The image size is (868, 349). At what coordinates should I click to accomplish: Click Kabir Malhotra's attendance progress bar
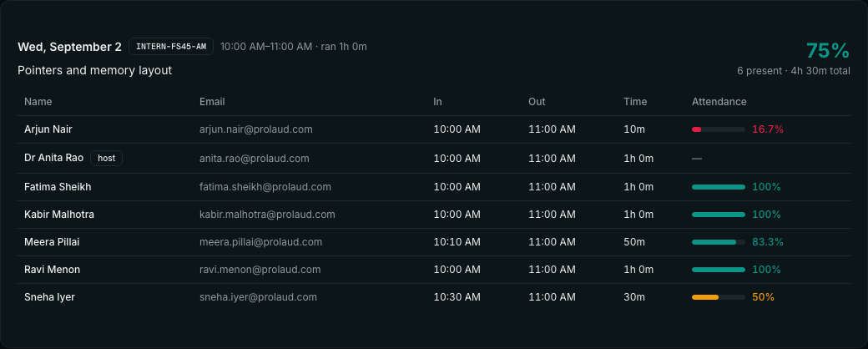[719, 215]
